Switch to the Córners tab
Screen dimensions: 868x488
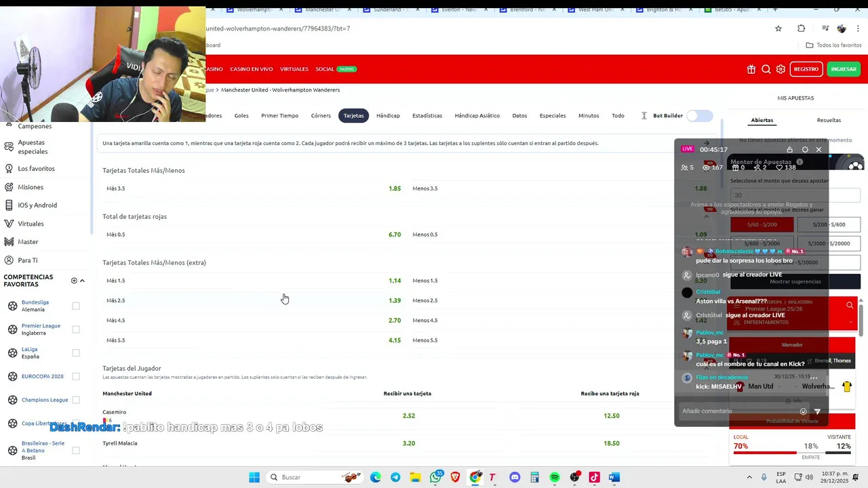coord(321,116)
